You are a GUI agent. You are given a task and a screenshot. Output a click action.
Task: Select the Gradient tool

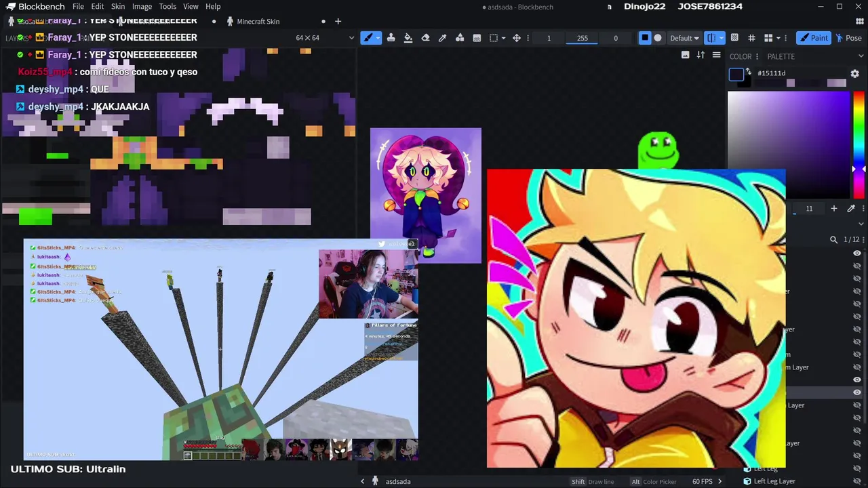(477, 38)
